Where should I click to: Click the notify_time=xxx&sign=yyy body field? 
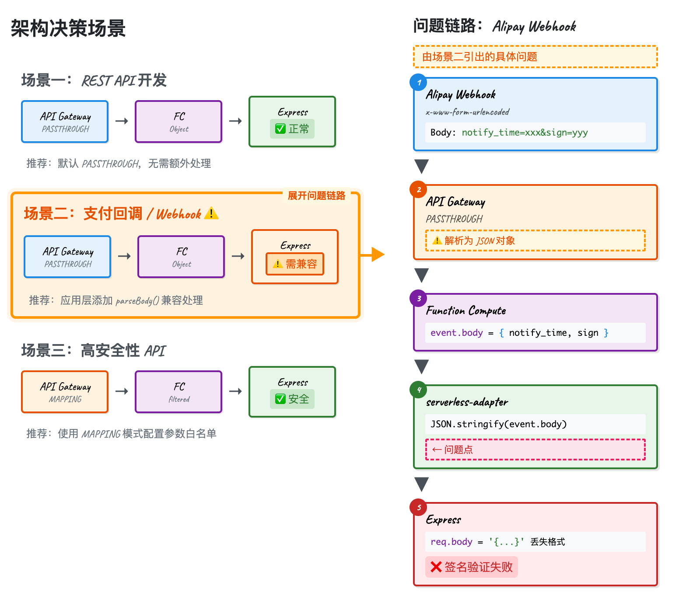(535, 132)
